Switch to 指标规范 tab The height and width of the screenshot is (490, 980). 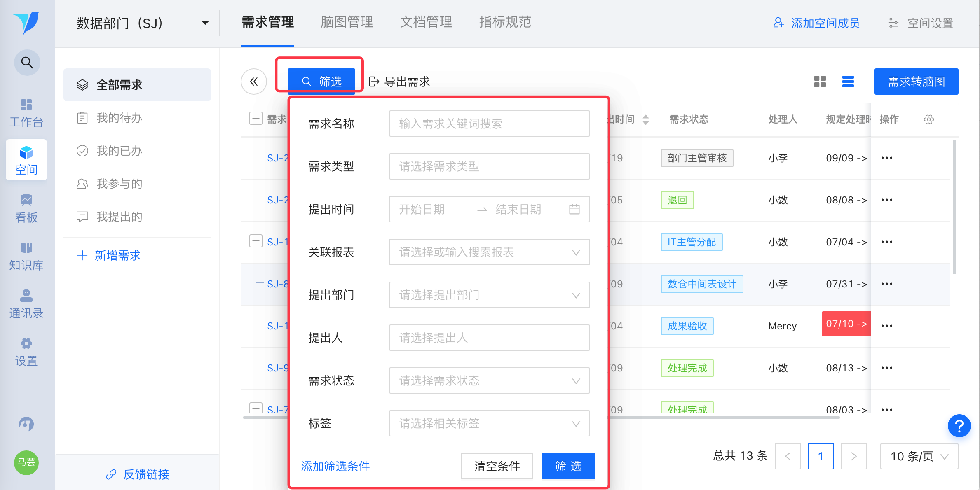pyautogui.click(x=505, y=22)
